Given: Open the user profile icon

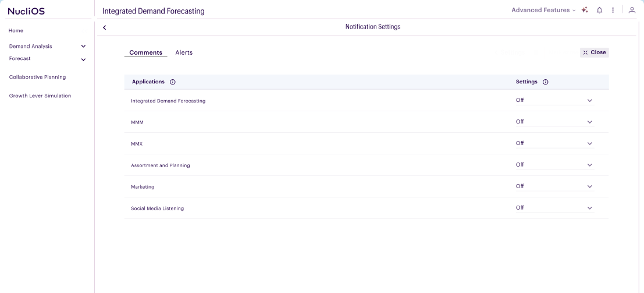Looking at the screenshot, I should [x=632, y=10].
